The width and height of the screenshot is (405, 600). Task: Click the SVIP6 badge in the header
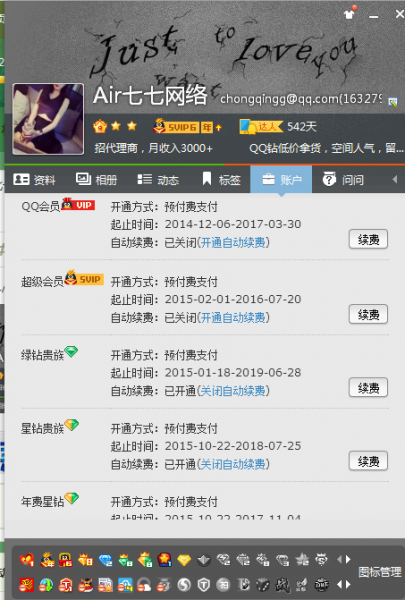coord(176,126)
